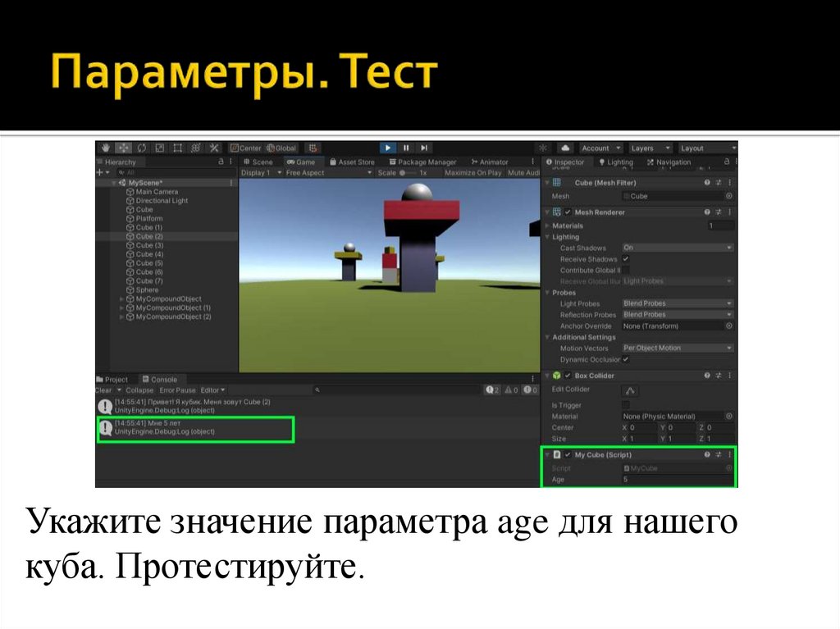This screenshot has width=840, height=629.
Task: Open Cast Shadows dropdown
Action: [x=678, y=248]
